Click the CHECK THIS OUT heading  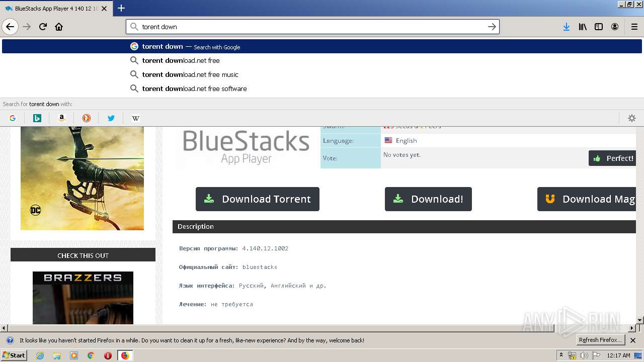(83, 255)
